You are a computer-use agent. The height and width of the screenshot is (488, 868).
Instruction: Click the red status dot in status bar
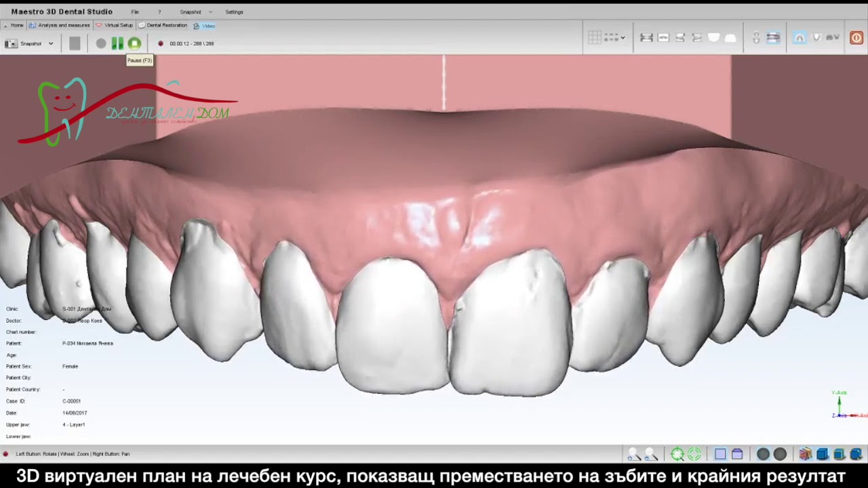5,454
